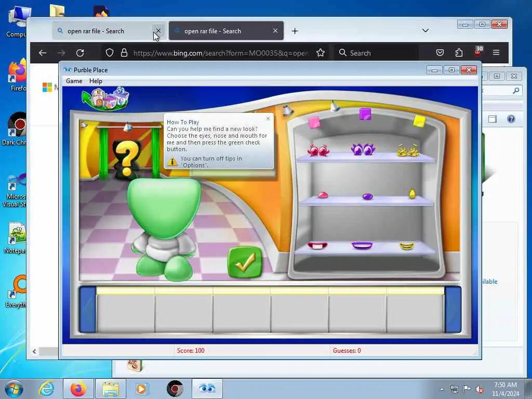This screenshot has width=532, height=399.
Task: Click the green Purble character
Action: [x=164, y=229]
